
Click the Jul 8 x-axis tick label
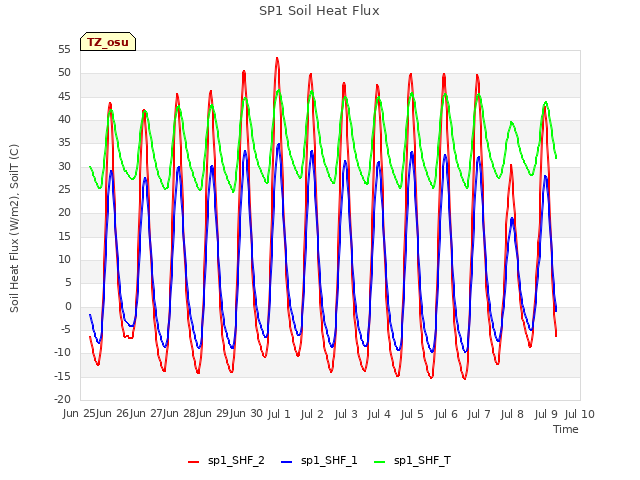(512, 414)
